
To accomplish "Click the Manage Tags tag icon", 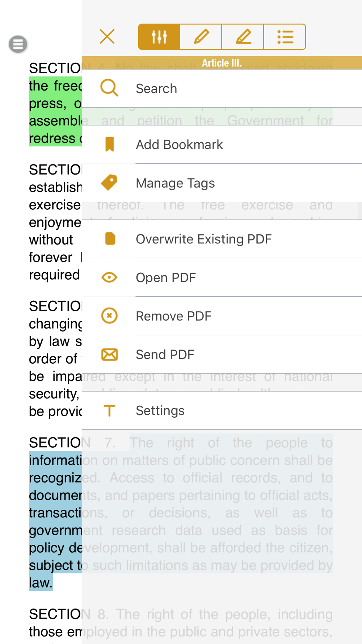I will [109, 182].
